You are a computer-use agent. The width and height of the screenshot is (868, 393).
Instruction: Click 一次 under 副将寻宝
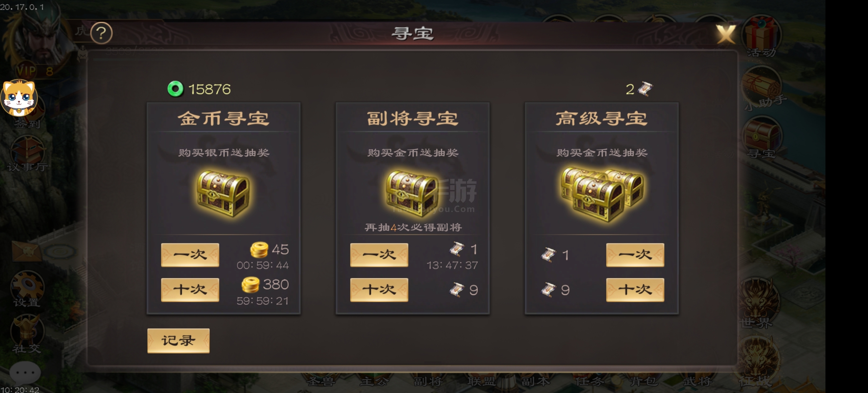click(x=379, y=255)
